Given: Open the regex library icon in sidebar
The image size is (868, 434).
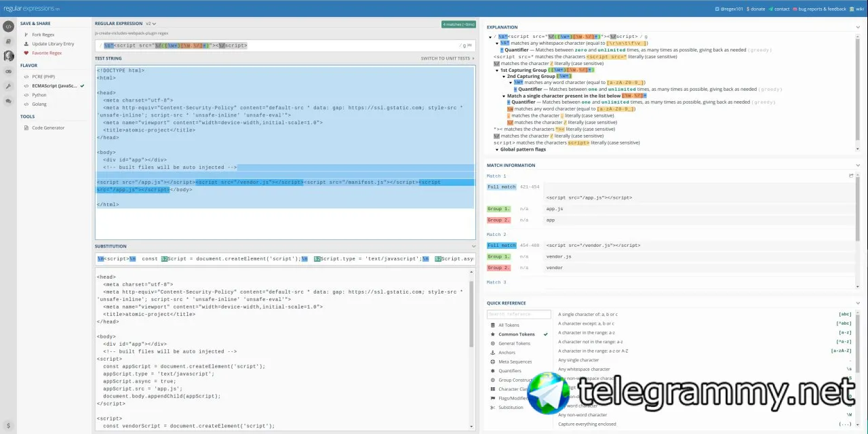Looking at the screenshot, I should tap(8, 41).
